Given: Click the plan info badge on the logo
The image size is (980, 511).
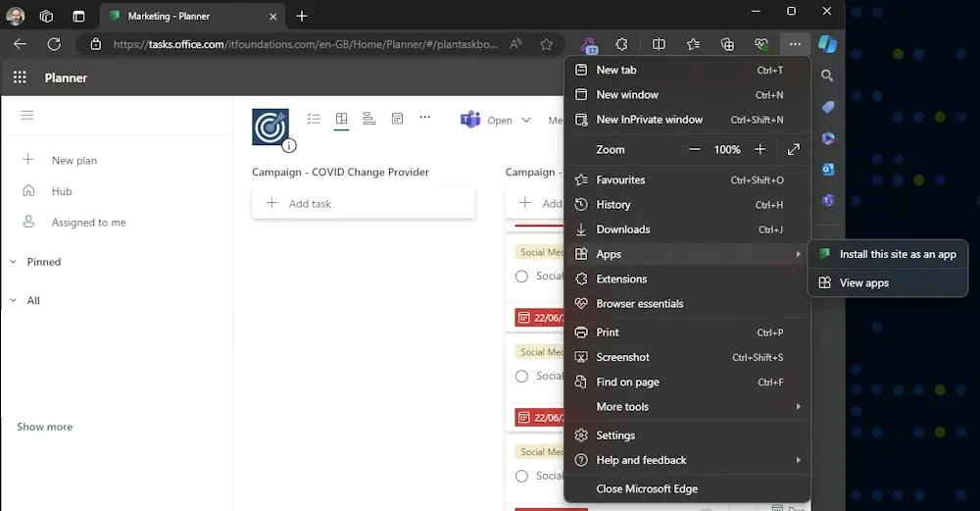Looking at the screenshot, I should click(289, 145).
